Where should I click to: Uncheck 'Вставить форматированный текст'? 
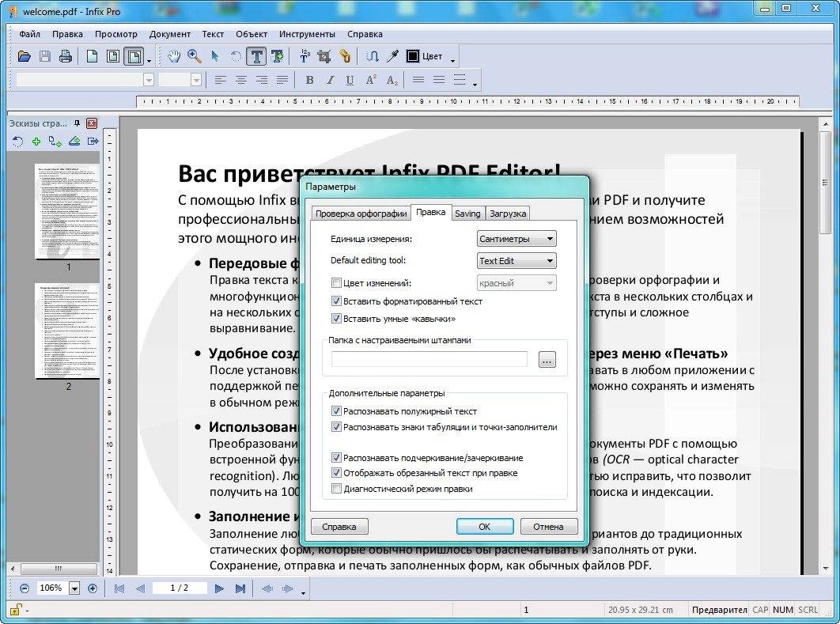pos(336,301)
